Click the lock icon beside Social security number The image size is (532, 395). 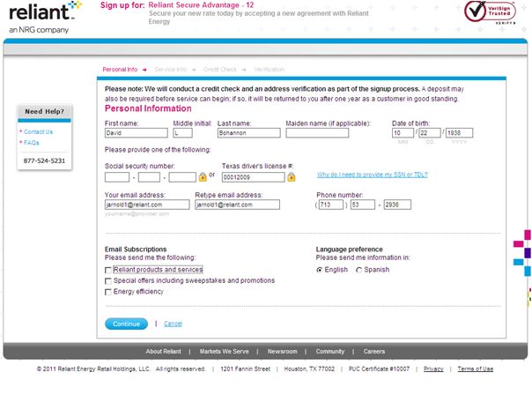tap(203, 176)
